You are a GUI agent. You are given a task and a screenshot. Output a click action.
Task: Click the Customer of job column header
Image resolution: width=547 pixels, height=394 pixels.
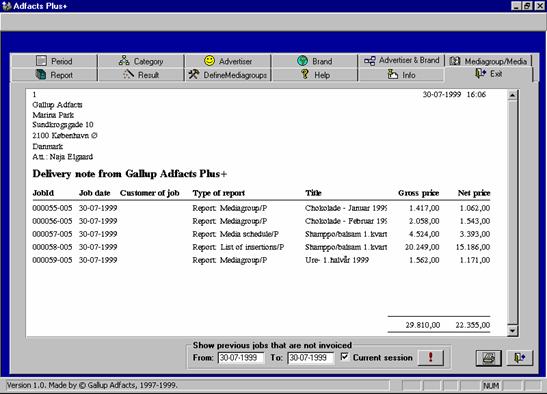coord(150,193)
